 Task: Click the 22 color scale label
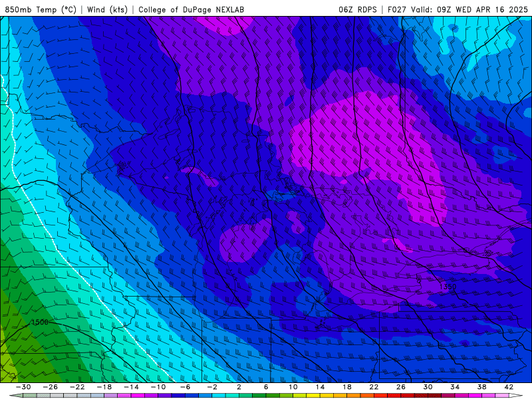(x=374, y=387)
